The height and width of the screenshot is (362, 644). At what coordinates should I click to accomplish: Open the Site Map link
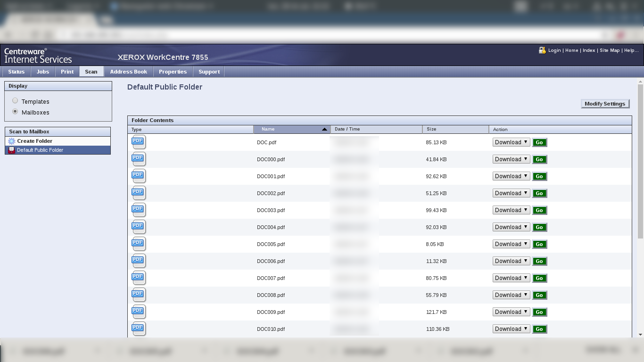click(610, 50)
